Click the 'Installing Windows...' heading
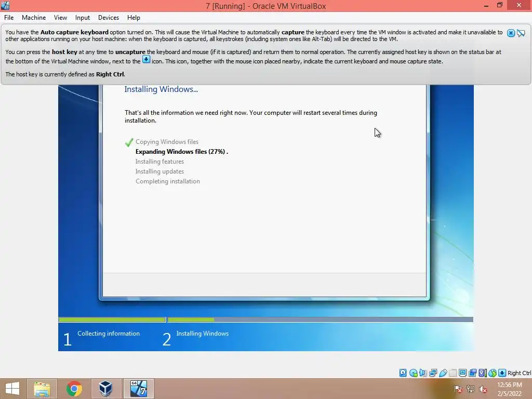 coord(161,89)
